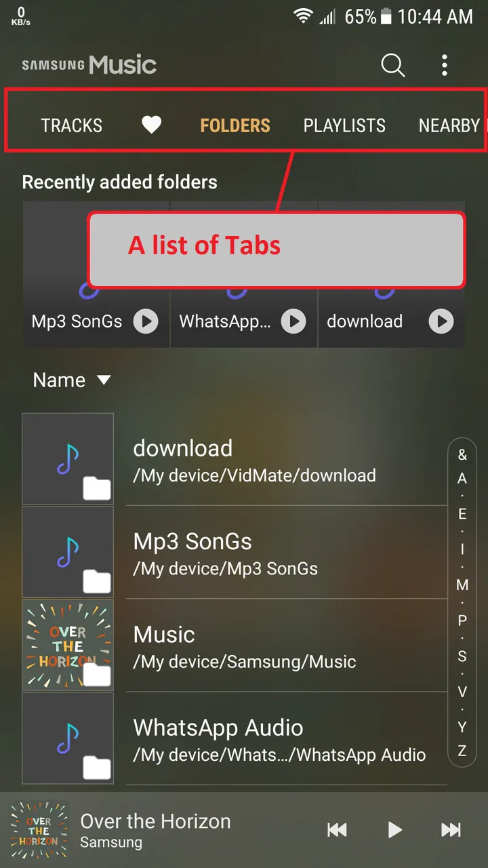Play the Mp3 SonGs recent folder
The width and height of the screenshot is (488, 868).
tap(146, 321)
